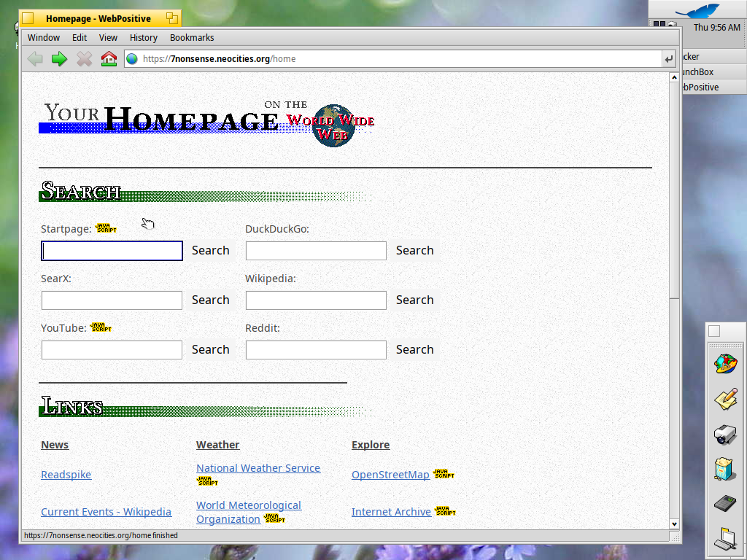The height and width of the screenshot is (560, 747).
Task: Launch DeskCalc calculator icon in LaunchBox
Action: 726,503
